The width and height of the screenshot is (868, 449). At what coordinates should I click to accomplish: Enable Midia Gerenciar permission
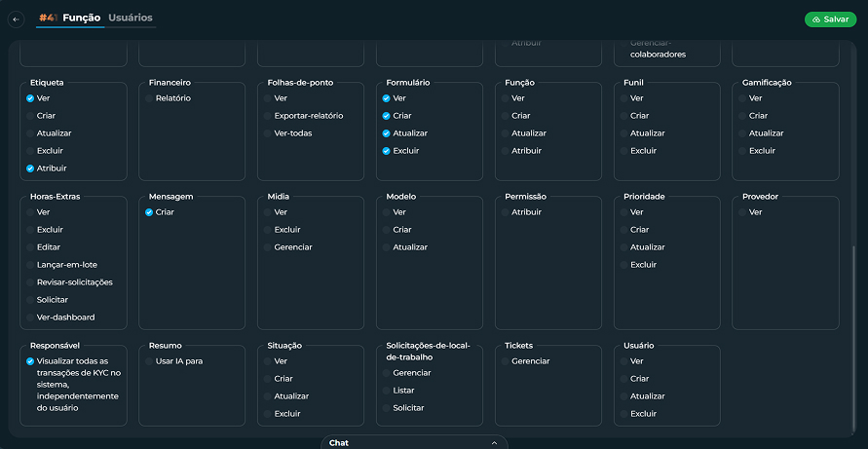[267, 247]
